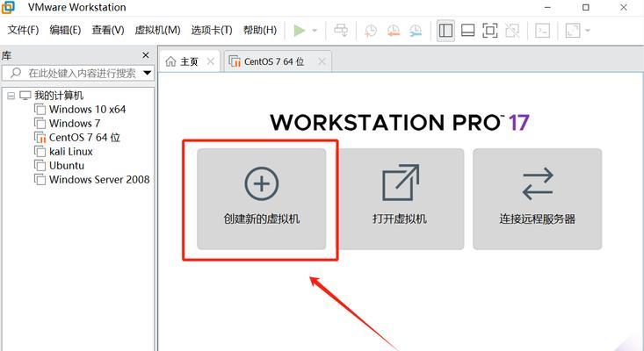The height and width of the screenshot is (351, 644).
Task: Open stretch display dropdown arrow
Action: tap(587, 31)
